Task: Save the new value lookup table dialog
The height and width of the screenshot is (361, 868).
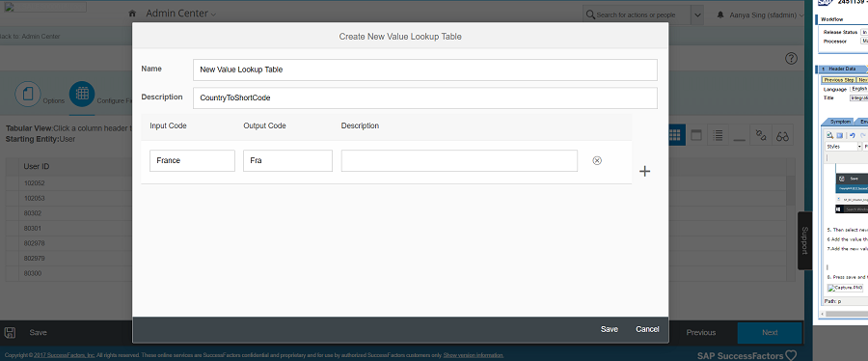Action: tap(609, 329)
